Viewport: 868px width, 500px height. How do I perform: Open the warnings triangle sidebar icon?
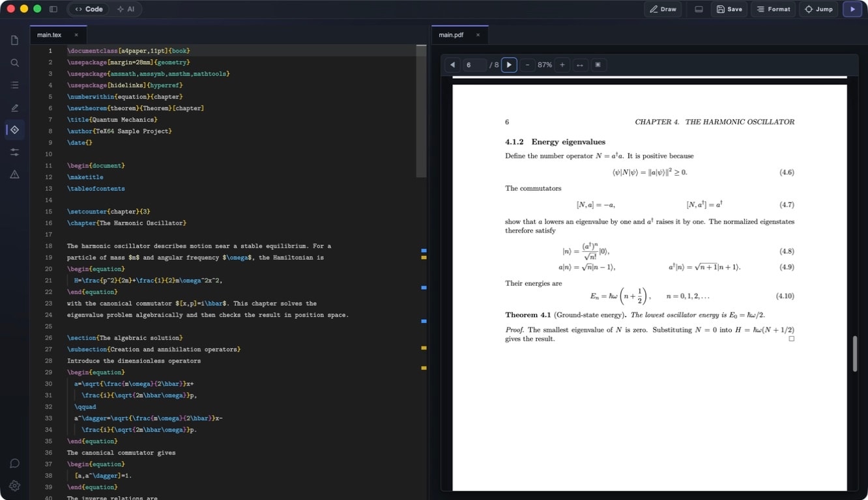click(x=14, y=174)
